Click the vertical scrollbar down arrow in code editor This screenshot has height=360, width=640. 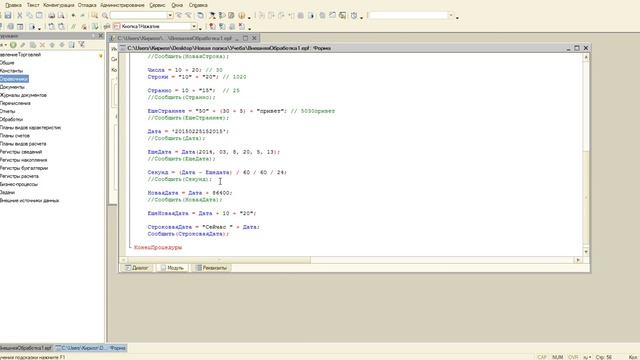coord(586,252)
